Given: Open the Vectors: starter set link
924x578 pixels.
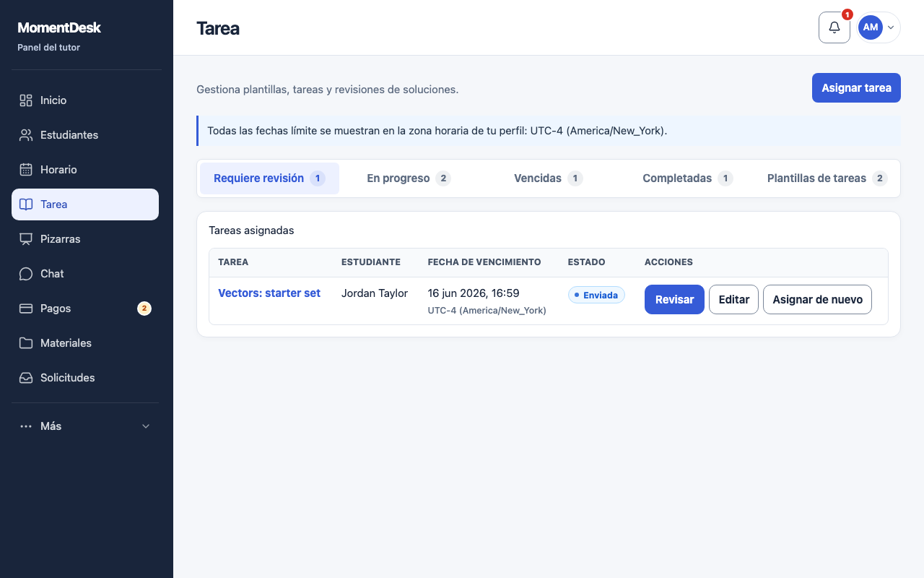Looking at the screenshot, I should pos(269,293).
